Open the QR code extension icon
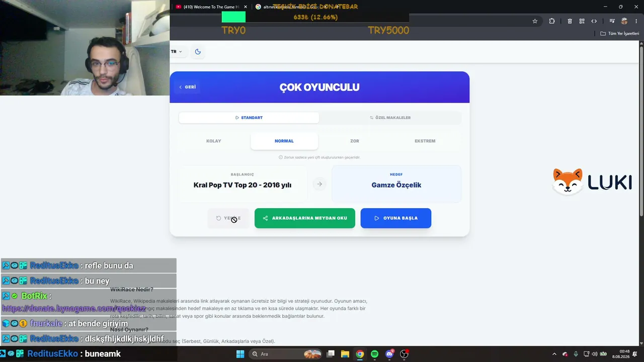 (x=582, y=21)
